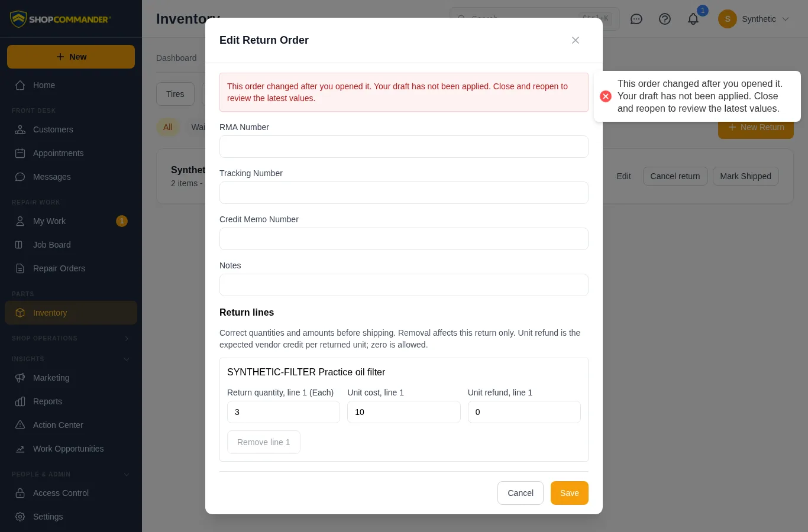Switch to the Dashboard tab
808x532 pixels.
click(x=176, y=58)
